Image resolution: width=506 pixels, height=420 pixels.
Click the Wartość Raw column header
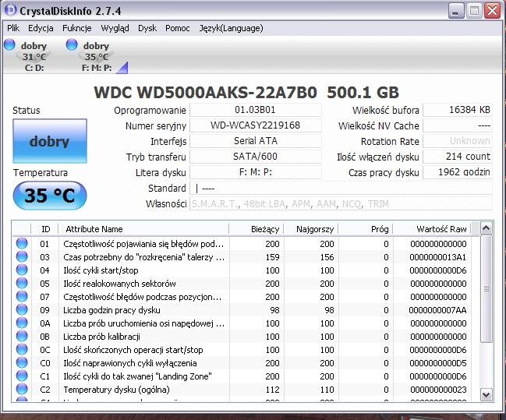point(432,229)
